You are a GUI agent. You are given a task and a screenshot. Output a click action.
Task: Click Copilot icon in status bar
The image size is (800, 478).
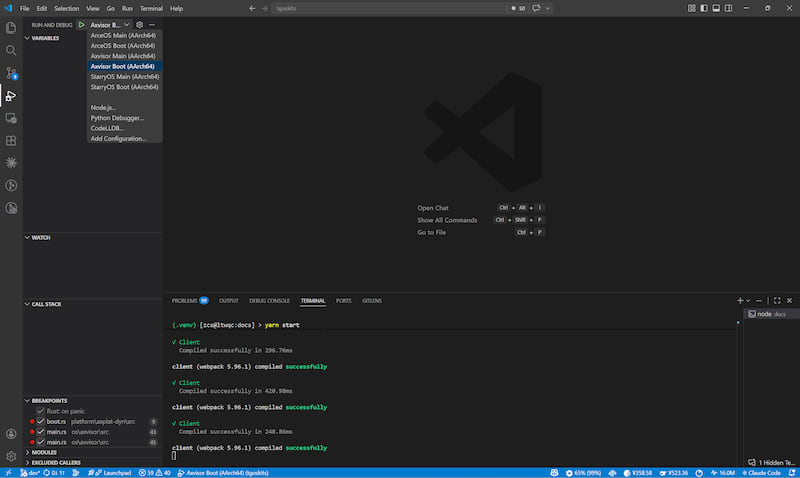554,473
